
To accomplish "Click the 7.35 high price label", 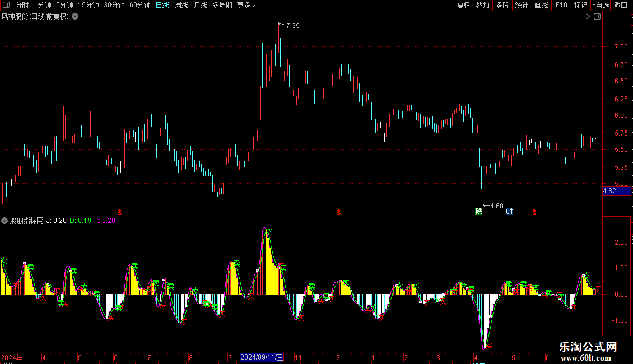I will coord(292,25).
